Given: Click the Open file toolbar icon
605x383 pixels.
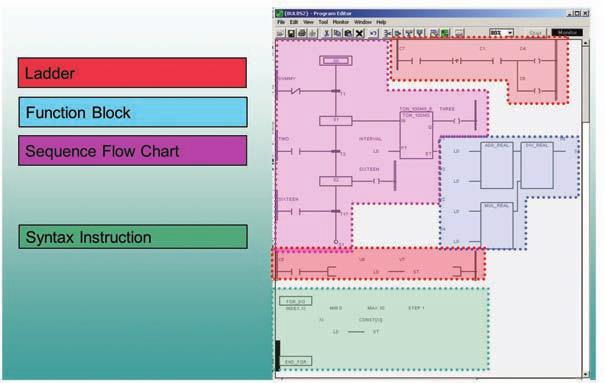Looking at the screenshot, I should (281, 33).
